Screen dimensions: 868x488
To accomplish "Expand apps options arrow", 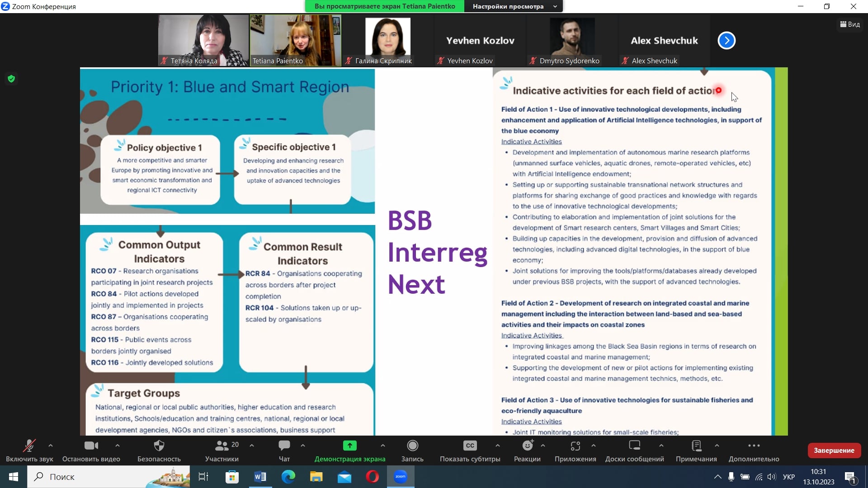I will (594, 446).
